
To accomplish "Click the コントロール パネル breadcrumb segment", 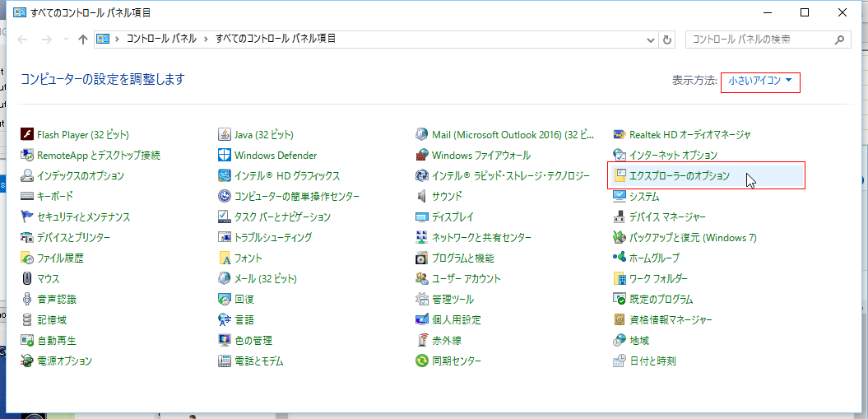I will (161, 39).
